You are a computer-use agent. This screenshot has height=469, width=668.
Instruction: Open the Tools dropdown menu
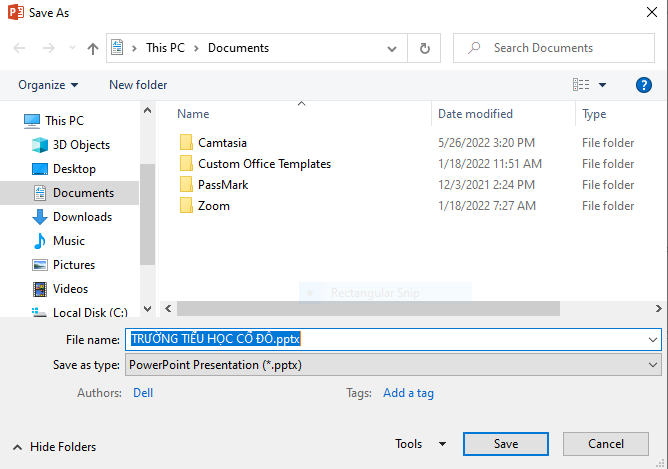[x=421, y=444]
